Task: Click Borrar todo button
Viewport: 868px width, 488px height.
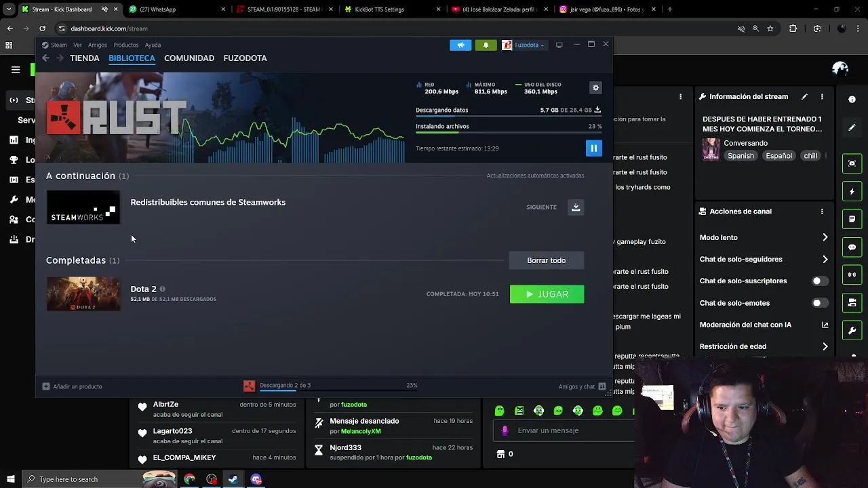Action: [547, 260]
